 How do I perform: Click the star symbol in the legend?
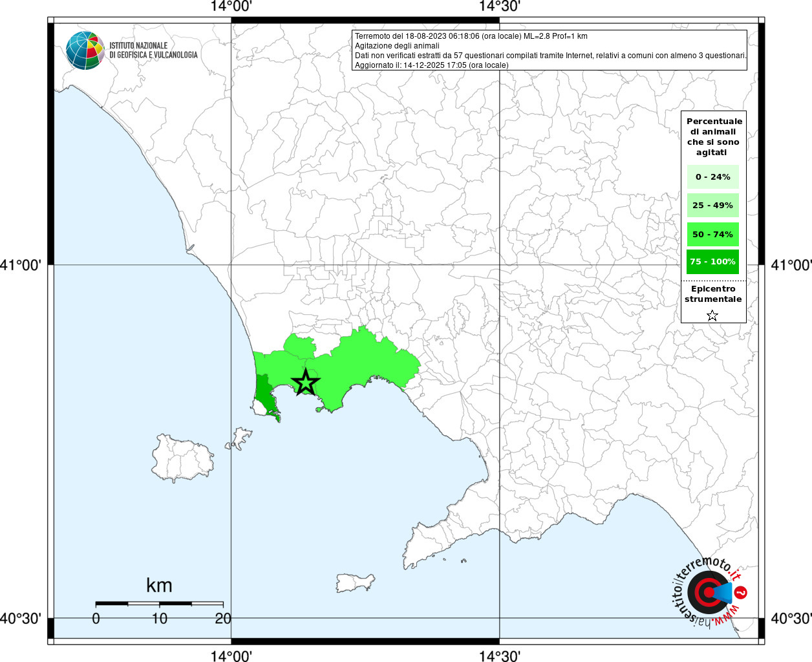coord(712,315)
